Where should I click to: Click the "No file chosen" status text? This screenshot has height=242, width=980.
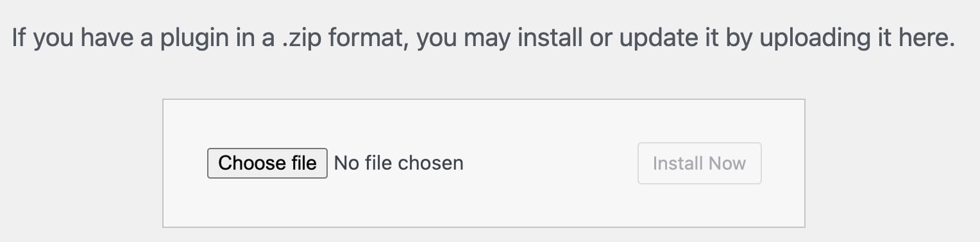(x=398, y=163)
